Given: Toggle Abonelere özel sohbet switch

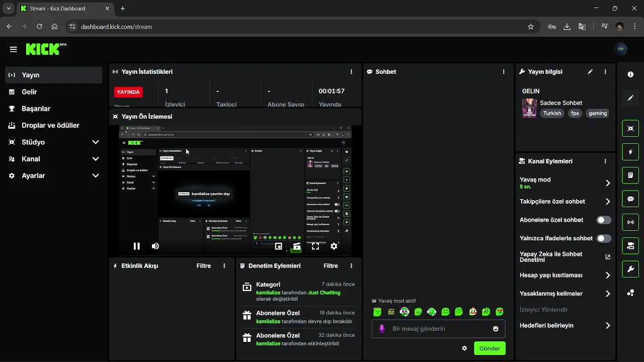Looking at the screenshot, I should click(604, 220).
